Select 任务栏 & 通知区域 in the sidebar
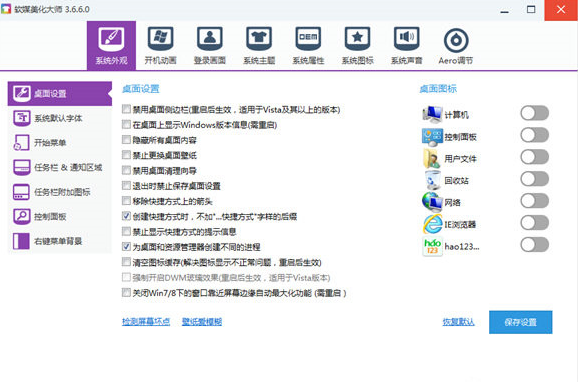This screenshot has width=578, height=382. tap(60, 167)
